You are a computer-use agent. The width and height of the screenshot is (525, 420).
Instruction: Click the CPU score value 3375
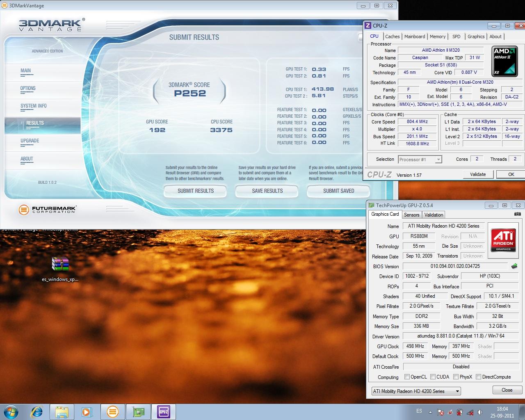(221, 130)
